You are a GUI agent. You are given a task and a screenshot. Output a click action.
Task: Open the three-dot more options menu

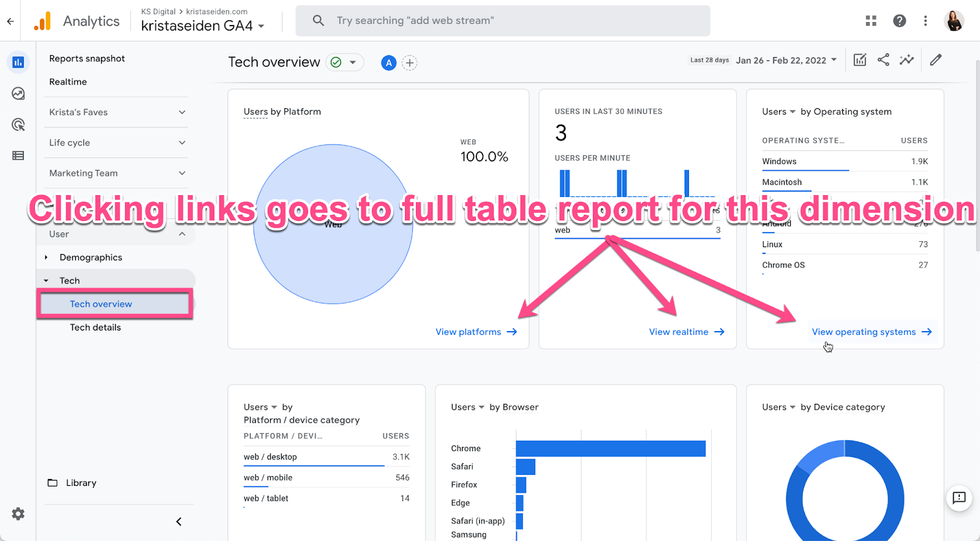pyautogui.click(x=925, y=21)
